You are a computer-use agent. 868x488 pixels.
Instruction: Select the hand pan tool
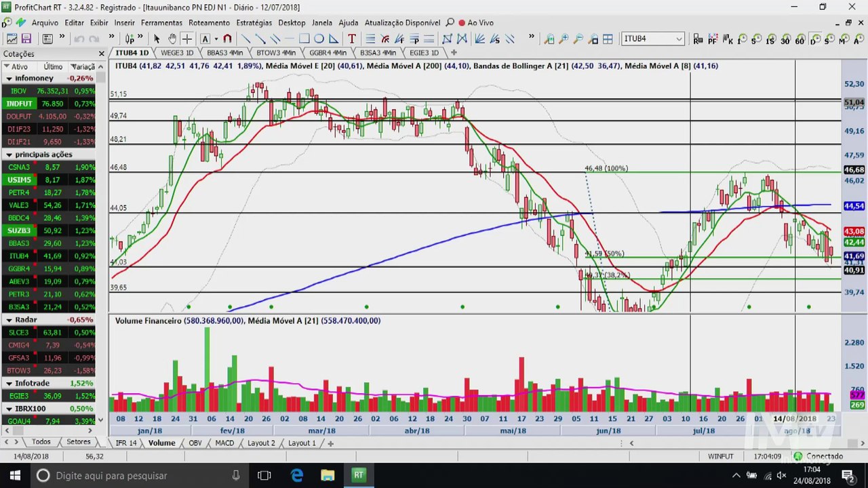click(172, 39)
